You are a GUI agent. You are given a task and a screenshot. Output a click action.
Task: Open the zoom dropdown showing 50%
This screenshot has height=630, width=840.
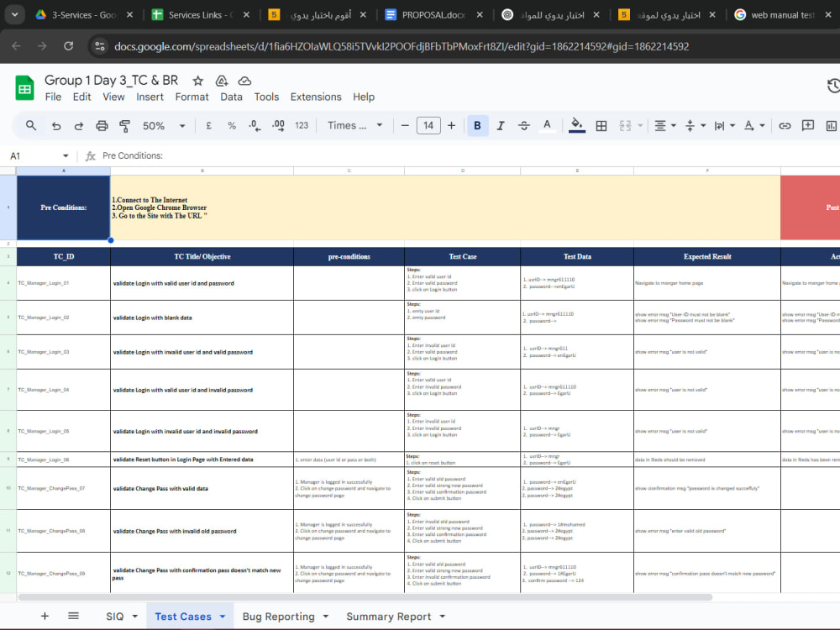click(x=164, y=125)
